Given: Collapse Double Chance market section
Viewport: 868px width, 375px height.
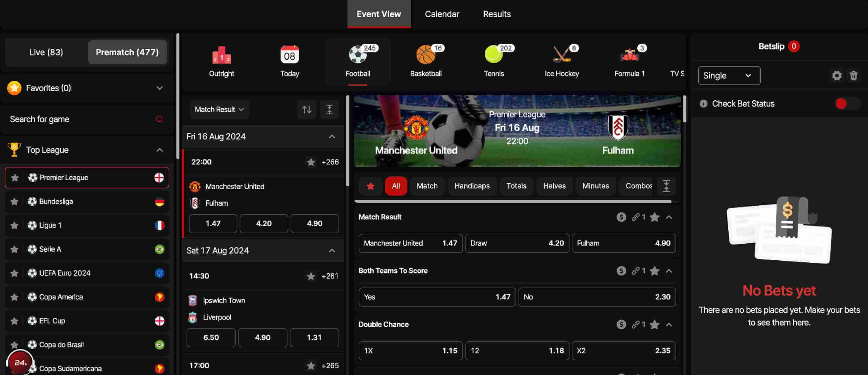Looking at the screenshot, I should [x=669, y=325].
